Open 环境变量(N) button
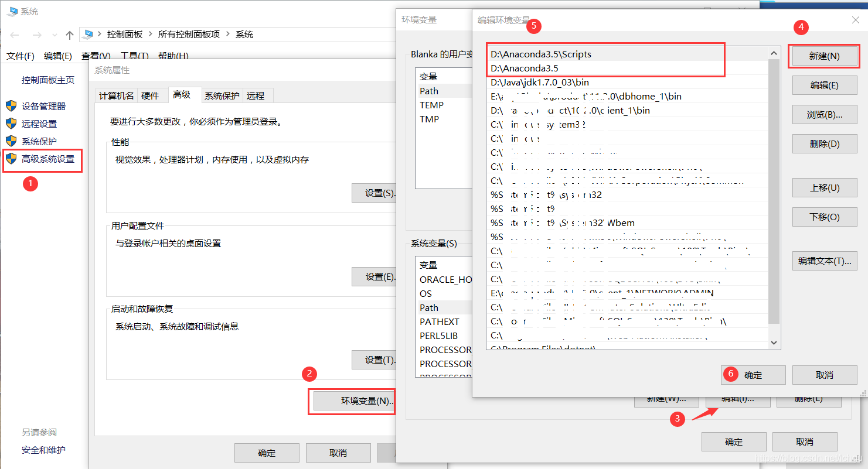Image resolution: width=868 pixels, height=469 pixels. pyautogui.click(x=355, y=401)
